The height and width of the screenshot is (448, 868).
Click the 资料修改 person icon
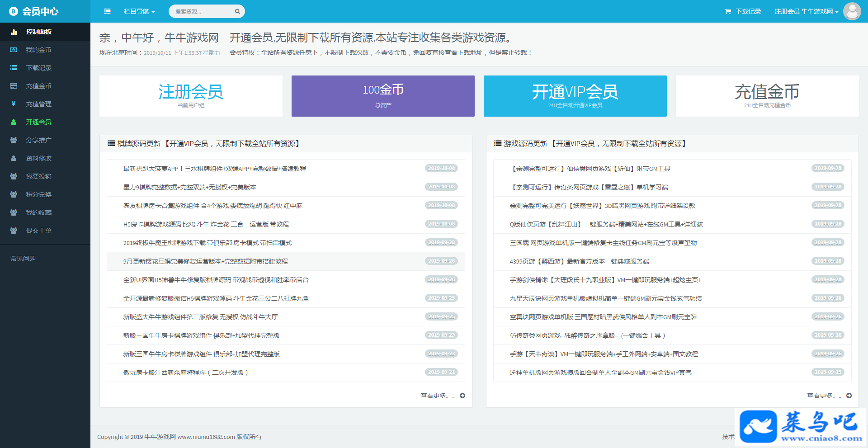coord(14,158)
